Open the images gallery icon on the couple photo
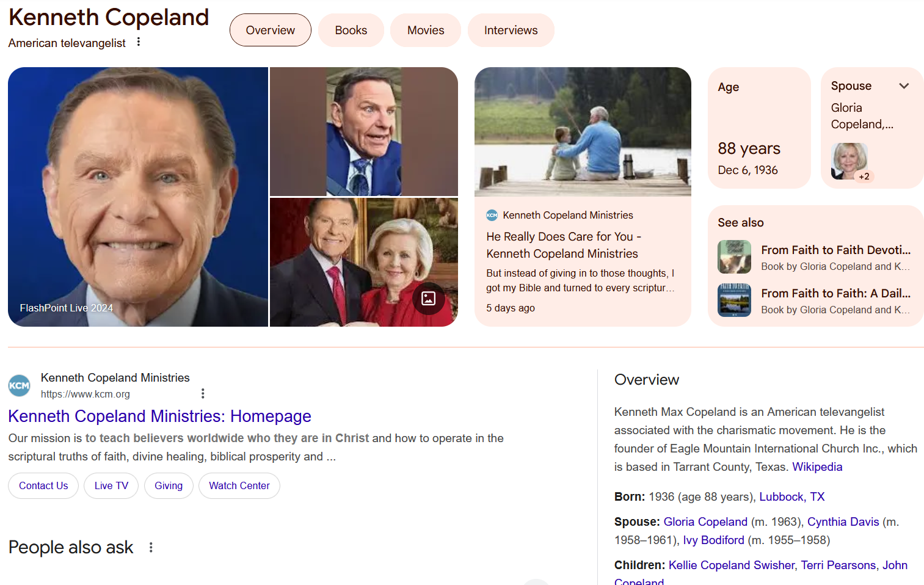Viewport: 924px width, 585px height. tap(429, 298)
